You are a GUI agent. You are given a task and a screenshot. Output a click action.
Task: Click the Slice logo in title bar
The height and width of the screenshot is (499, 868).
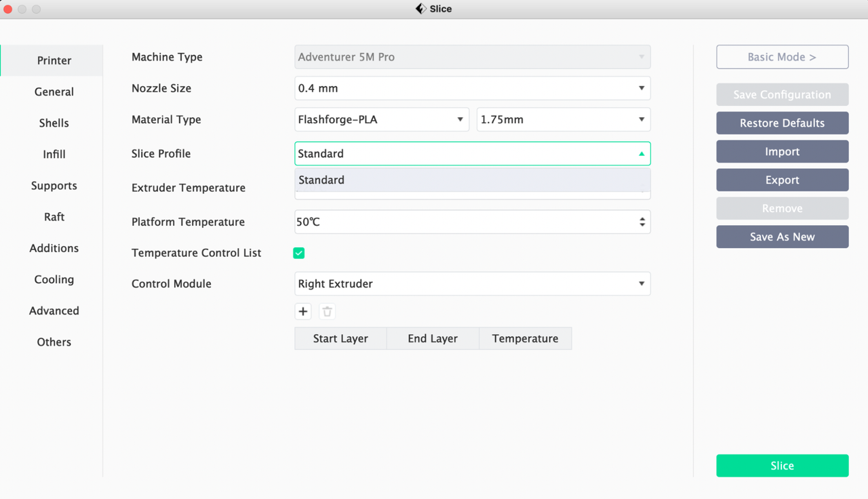tap(420, 9)
